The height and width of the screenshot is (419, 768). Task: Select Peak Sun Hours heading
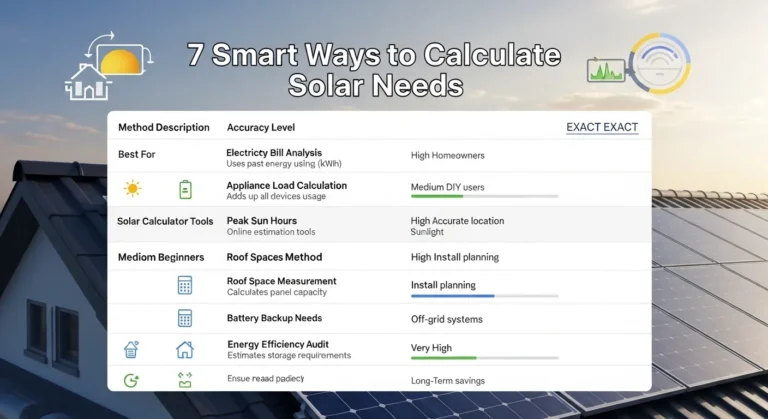(262, 221)
